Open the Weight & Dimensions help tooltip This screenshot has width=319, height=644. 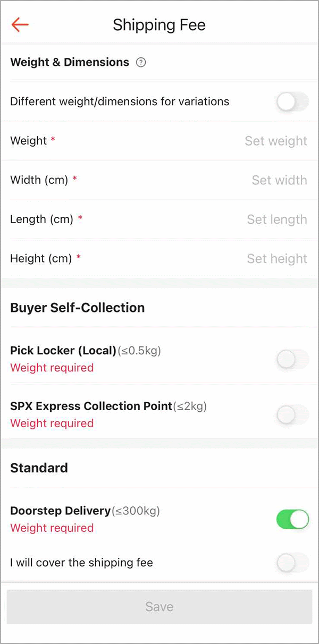point(140,62)
